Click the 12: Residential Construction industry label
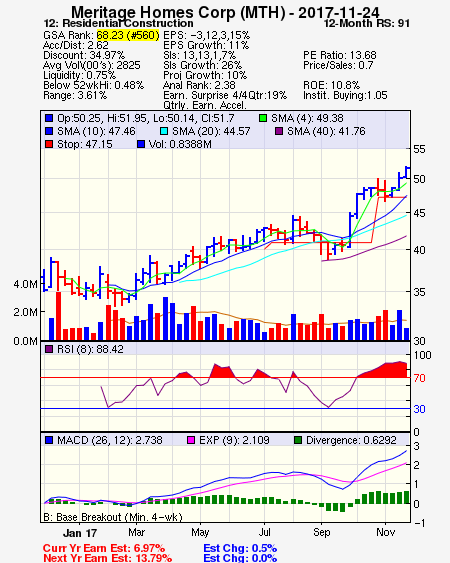Screen dimensions: 450x563 point(118,23)
